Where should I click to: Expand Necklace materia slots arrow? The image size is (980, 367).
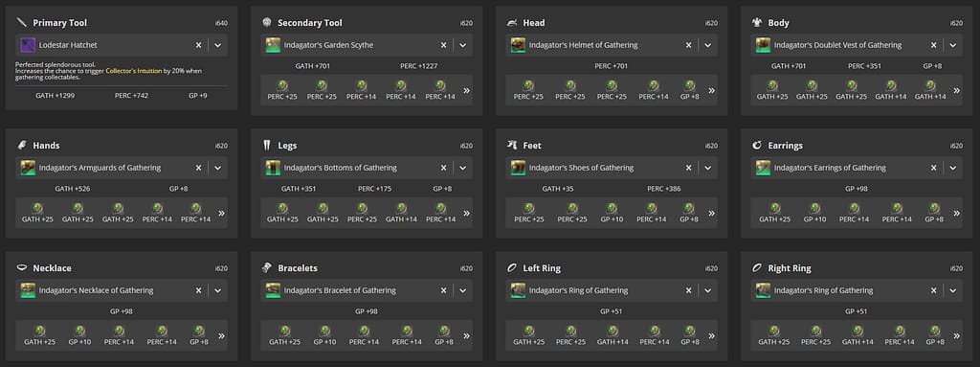point(221,335)
